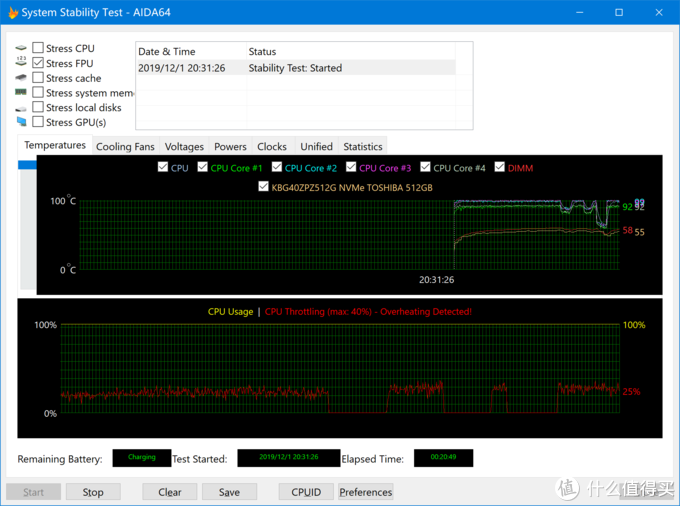680x506 pixels.
Task: Open the Preferences dialog
Action: point(365,492)
